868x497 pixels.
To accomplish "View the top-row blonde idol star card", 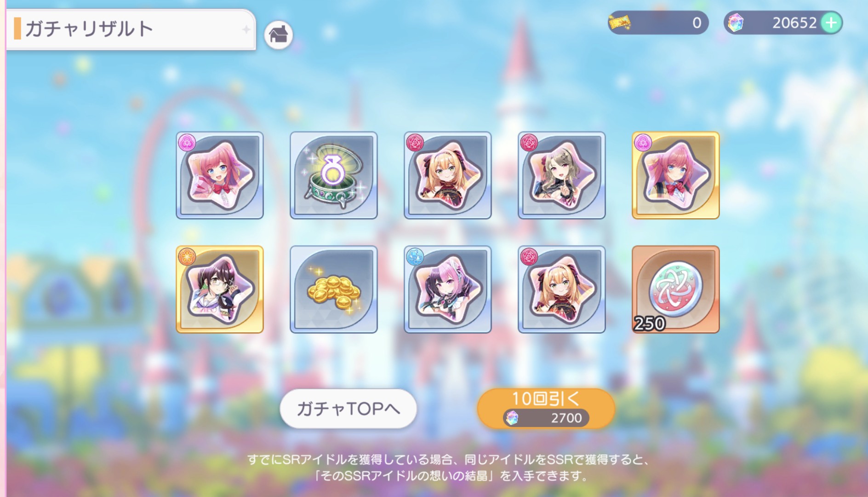I will tap(448, 175).
